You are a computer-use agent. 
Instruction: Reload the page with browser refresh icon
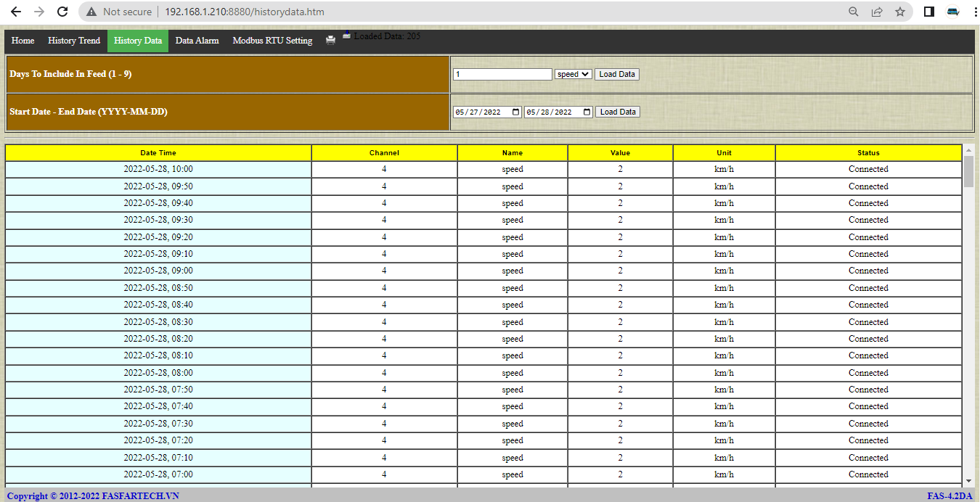click(62, 12)
